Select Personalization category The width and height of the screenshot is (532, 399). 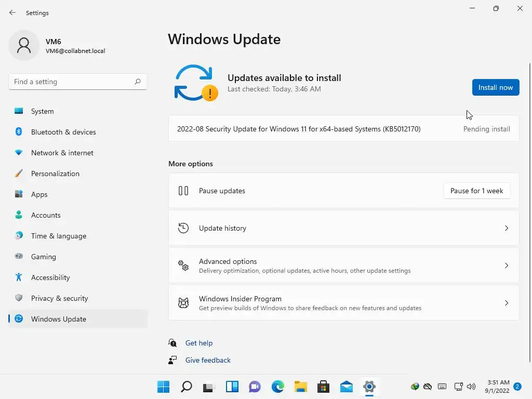pyautogui.click(x=78, y=174)
